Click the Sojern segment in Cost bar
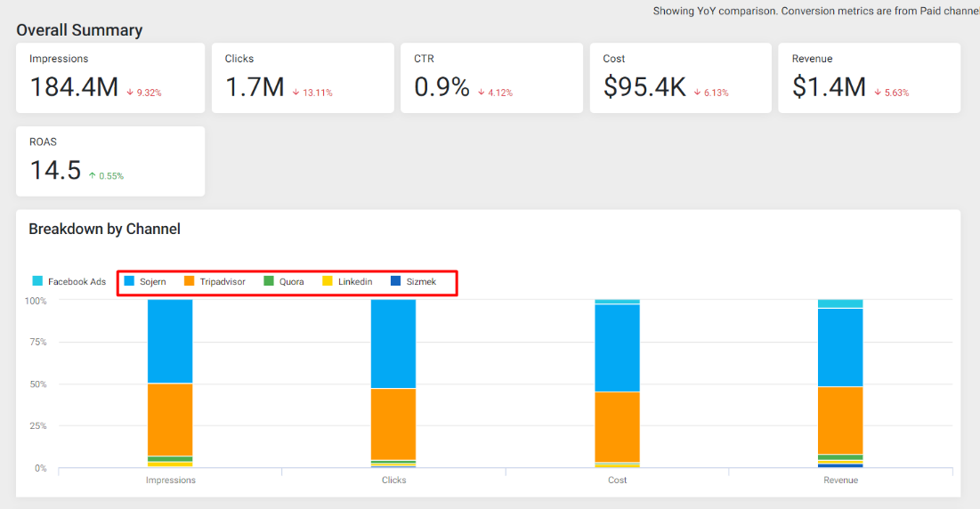The height and width of the screenshot is (509, 980). pos(617,348)
